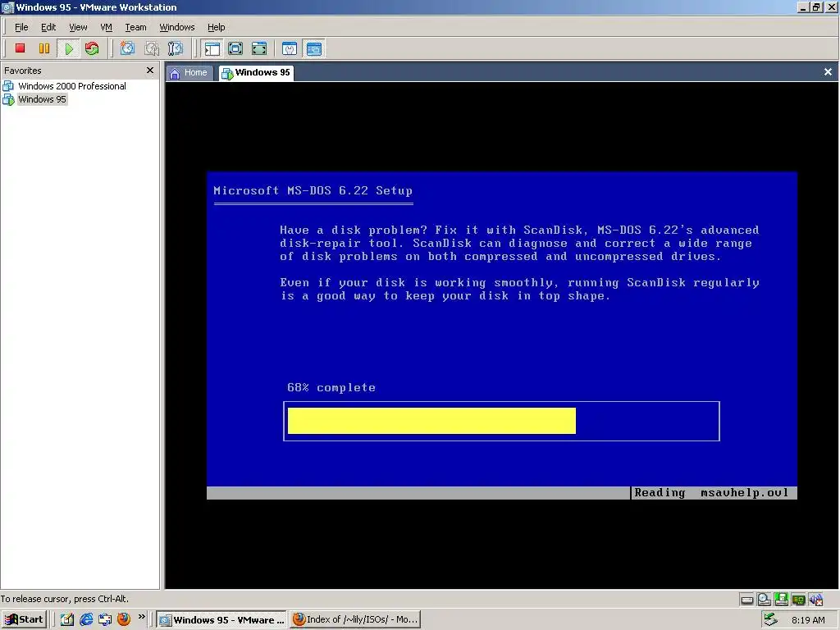Show the console view toolbar icon

tap(314, 48)
